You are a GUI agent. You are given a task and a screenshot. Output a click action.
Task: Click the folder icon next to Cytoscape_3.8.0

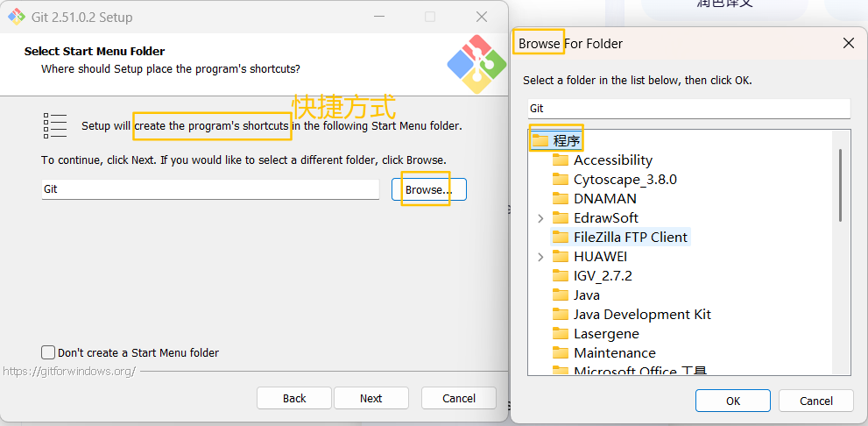(x=561, y=180)
